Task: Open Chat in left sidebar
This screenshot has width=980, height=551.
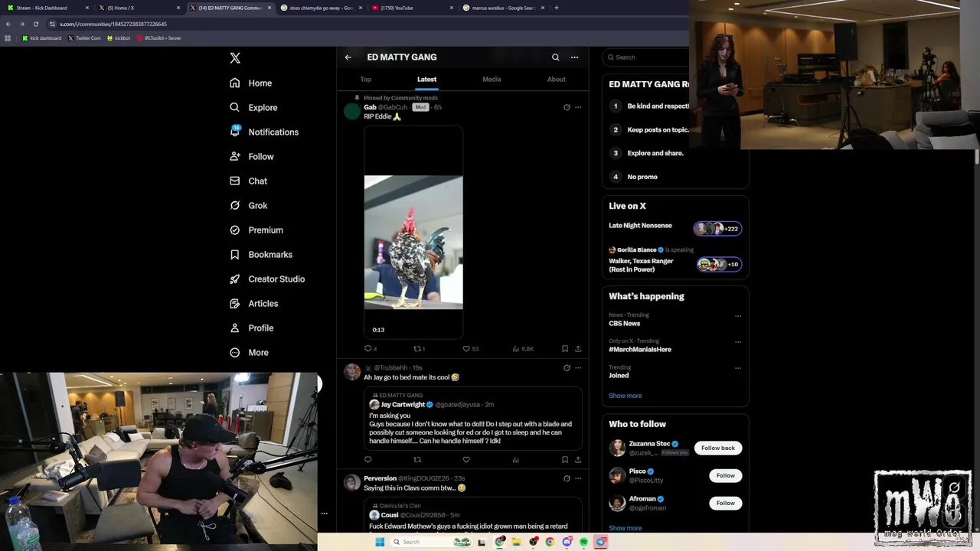Action: tap(249, 181)
